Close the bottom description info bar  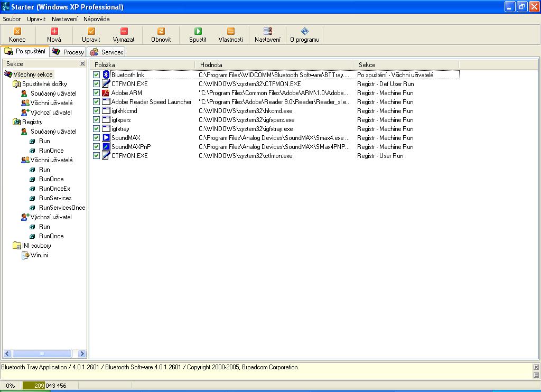[x=536, y=367]
